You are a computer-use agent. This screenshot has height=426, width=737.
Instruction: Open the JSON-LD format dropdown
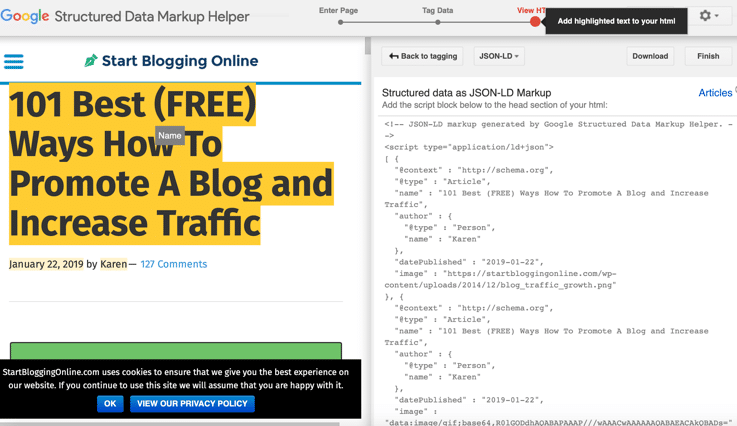(499, 56)
